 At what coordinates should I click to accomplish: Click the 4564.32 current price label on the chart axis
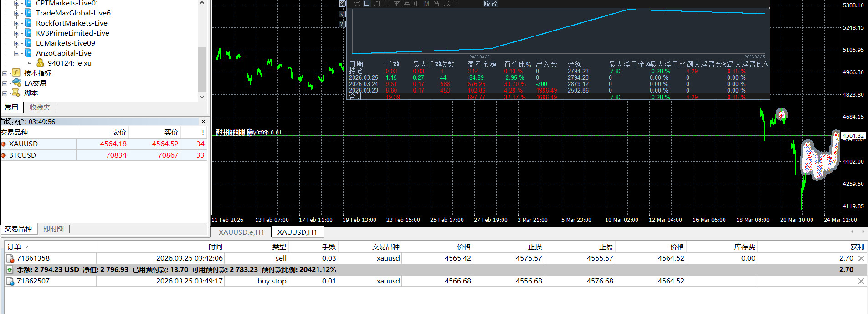click(x=853, y=135)
